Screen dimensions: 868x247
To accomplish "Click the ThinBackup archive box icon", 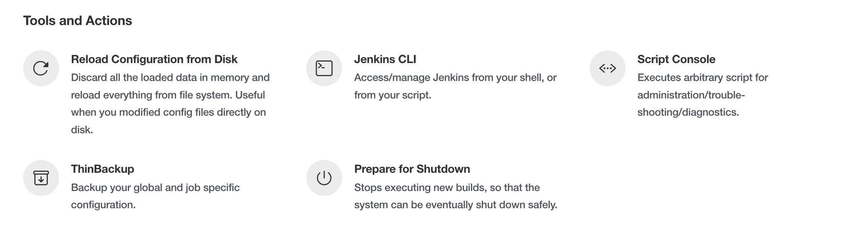I will coord(41,178).
